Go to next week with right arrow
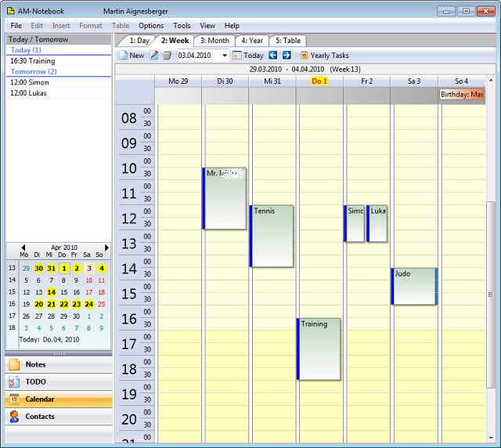501x448 pixels. pos(287,55)
